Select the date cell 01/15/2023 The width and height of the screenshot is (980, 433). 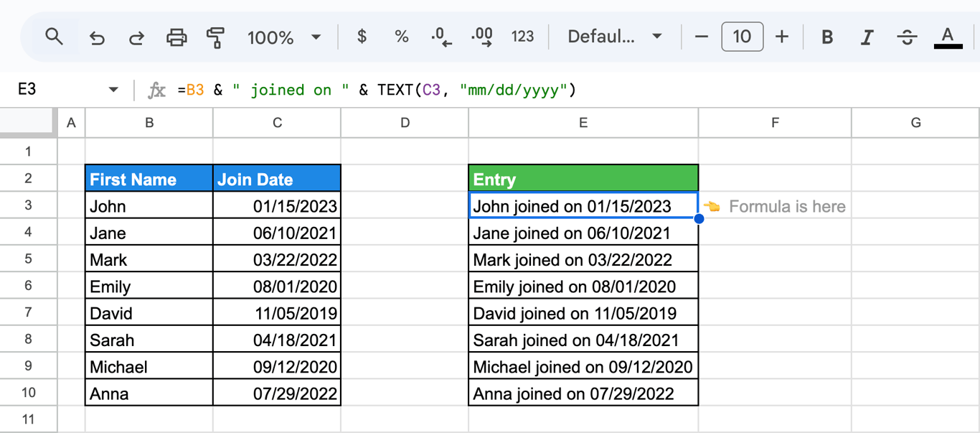pos(277,206)
